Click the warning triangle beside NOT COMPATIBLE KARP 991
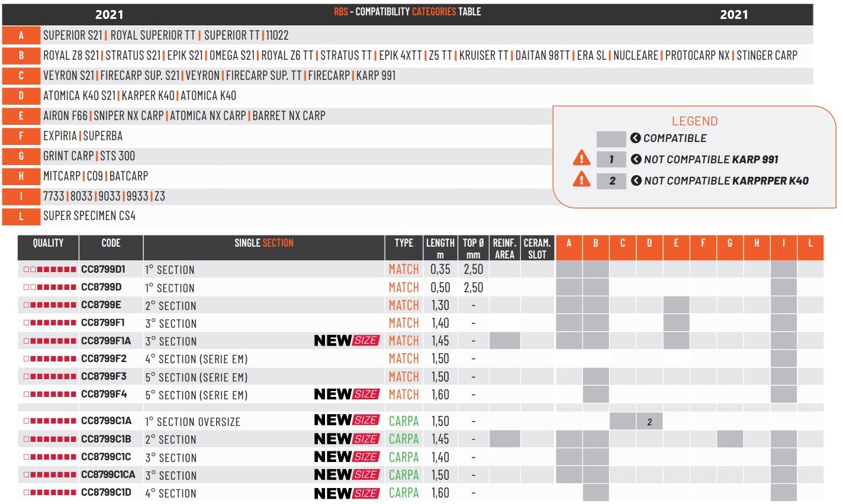This screenshot has height=504, width=843. (581, 159)
